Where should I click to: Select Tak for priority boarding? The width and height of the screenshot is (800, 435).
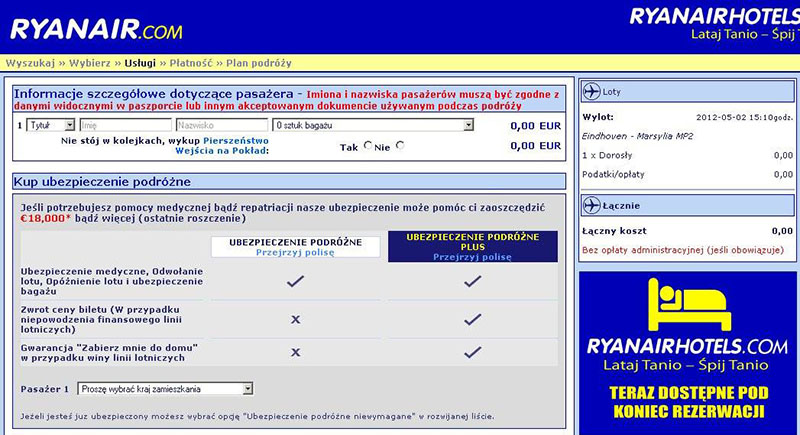click(x=368, y=145)
